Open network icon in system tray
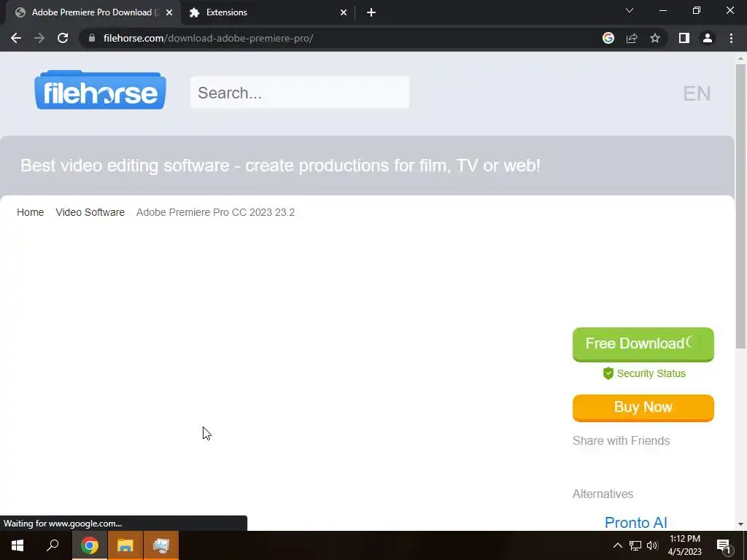This screenshot has width=747, height=560. point(635,545)
